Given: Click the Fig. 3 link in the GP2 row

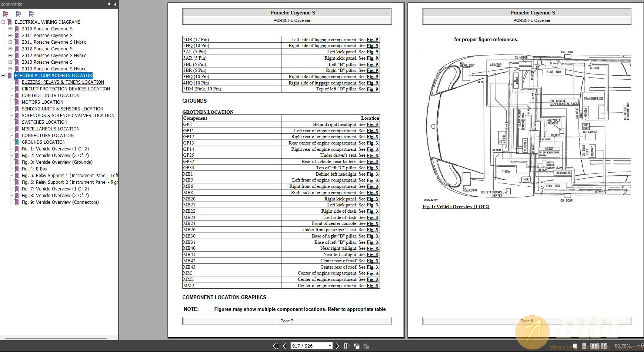Looking at the screenshot, I should pyautogui.click(x=372, y=124).
